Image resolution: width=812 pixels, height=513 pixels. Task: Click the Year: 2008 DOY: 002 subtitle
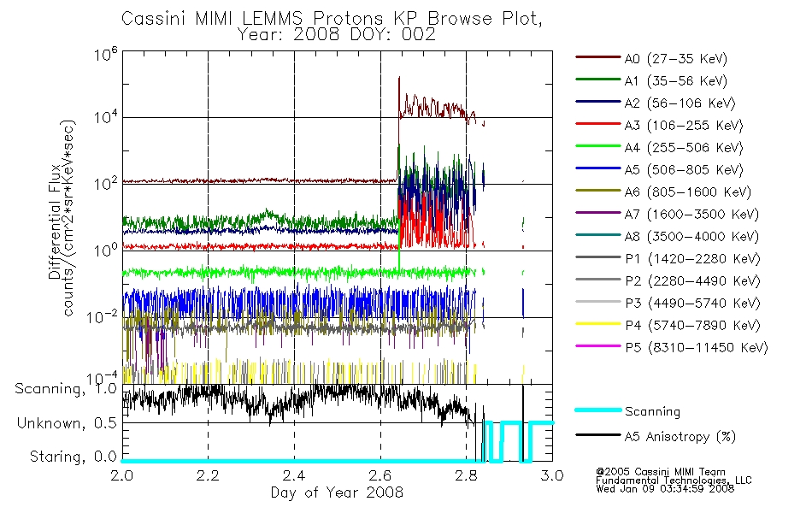[x=337, y=35]
